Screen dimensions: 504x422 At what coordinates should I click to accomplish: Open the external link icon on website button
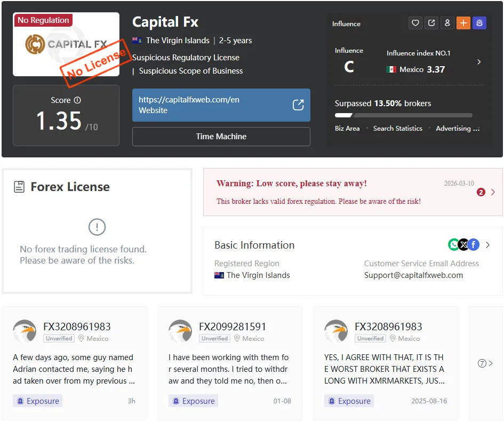coord(298,105)
